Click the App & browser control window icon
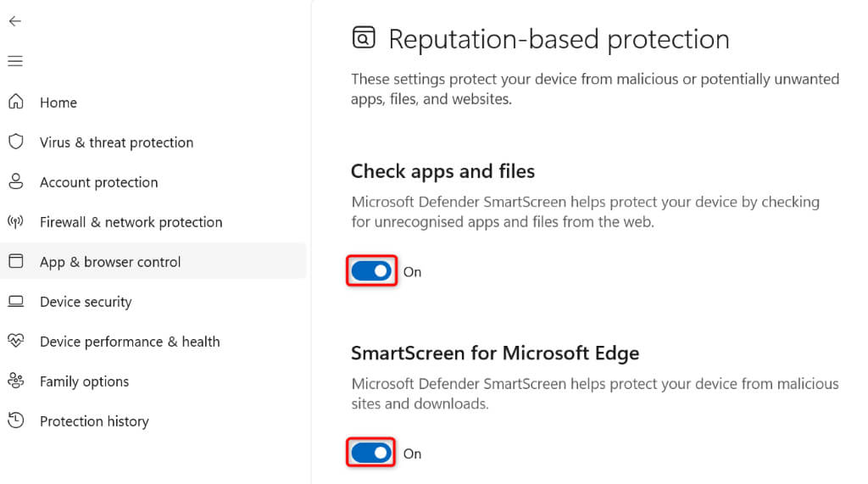Screen dimensions: 868x484 pyautogui.click(x=15, y=261)
